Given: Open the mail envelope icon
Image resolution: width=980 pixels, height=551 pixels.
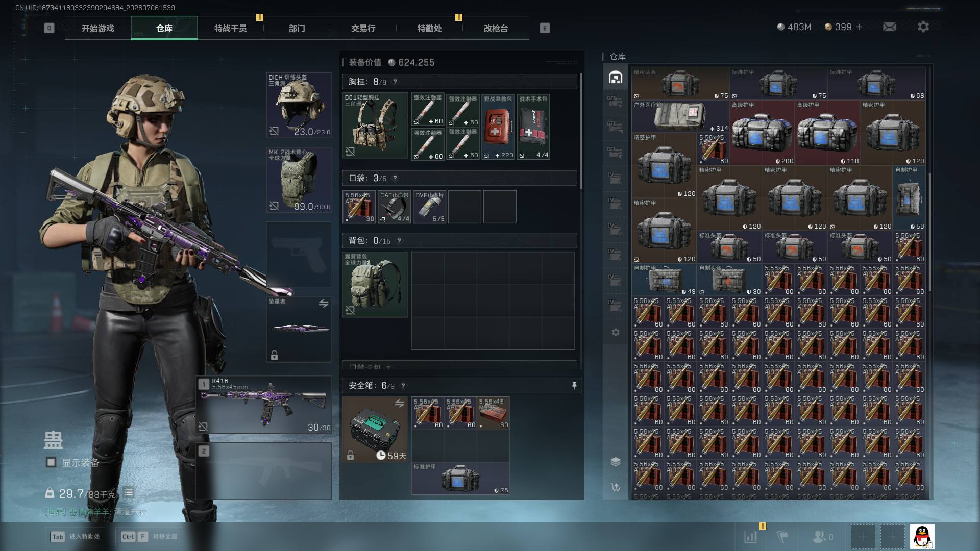Looking at the screenshot, I should click(x=889, y=27).
